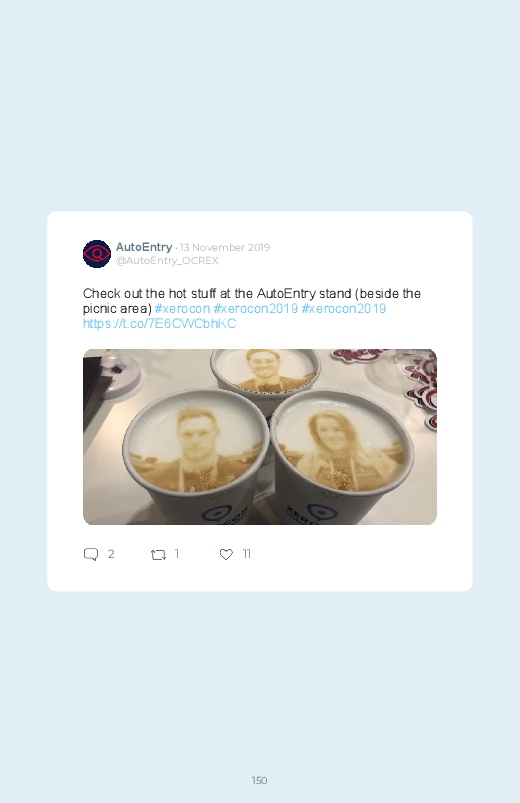Like the tweet with the heart icon
520x803 pixels.
[x=226, y=554]
